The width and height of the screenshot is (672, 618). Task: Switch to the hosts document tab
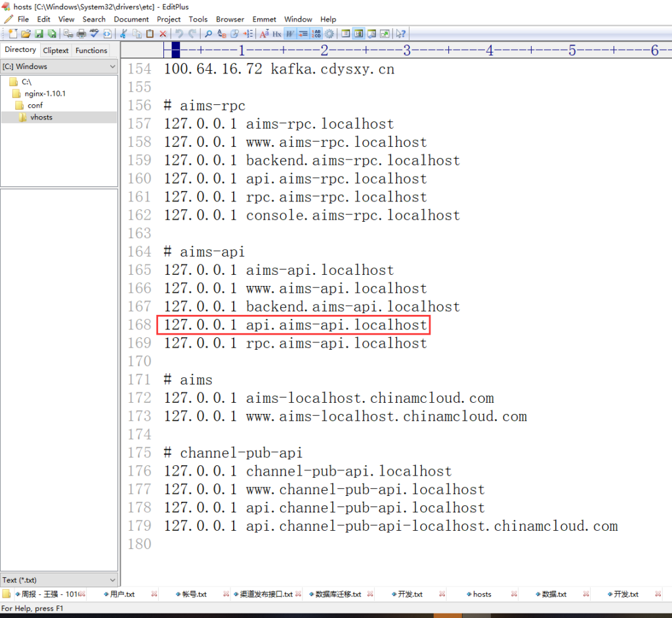481,594
